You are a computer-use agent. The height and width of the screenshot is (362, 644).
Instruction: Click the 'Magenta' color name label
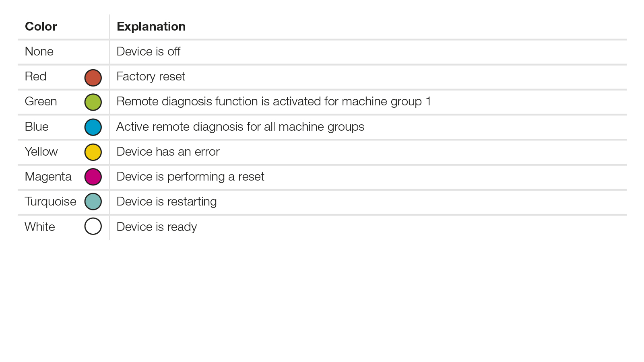(x=48, y=177)
